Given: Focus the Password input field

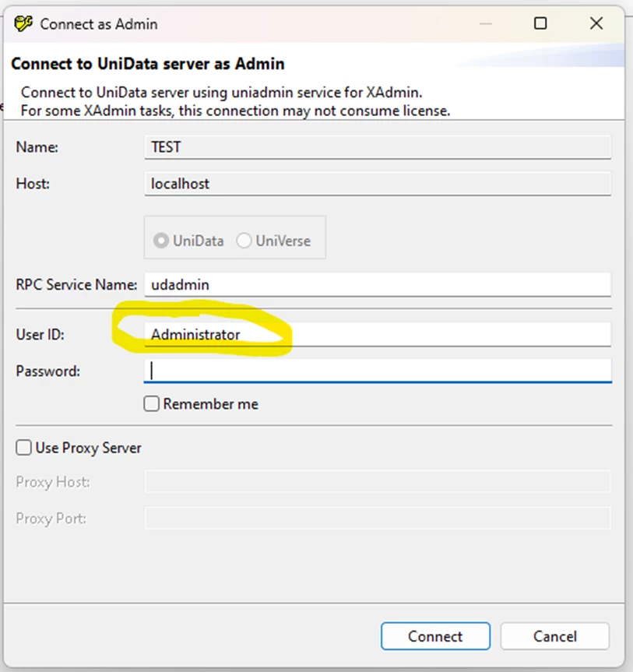Looking at the screenshot, I should [x=378, y=371].
